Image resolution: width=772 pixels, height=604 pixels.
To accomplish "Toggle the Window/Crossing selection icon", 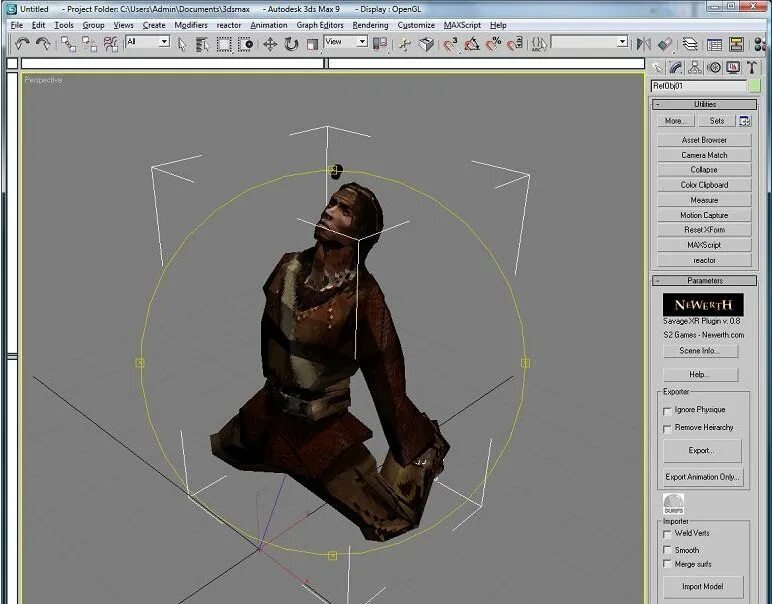I will (246, 44).
